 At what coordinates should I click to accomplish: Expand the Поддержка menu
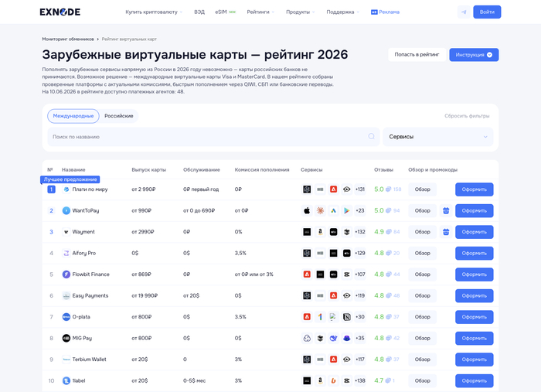click(343, 12)
